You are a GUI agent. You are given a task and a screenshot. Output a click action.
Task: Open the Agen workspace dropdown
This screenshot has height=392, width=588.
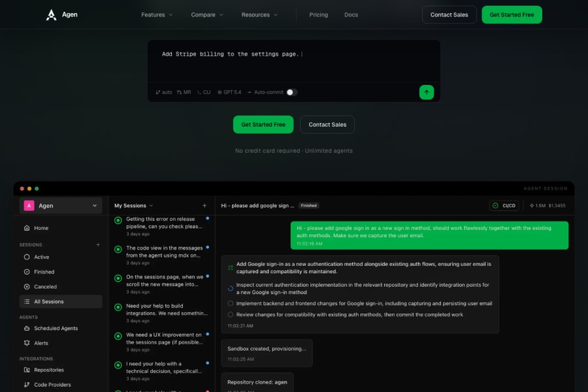[61, 205]
